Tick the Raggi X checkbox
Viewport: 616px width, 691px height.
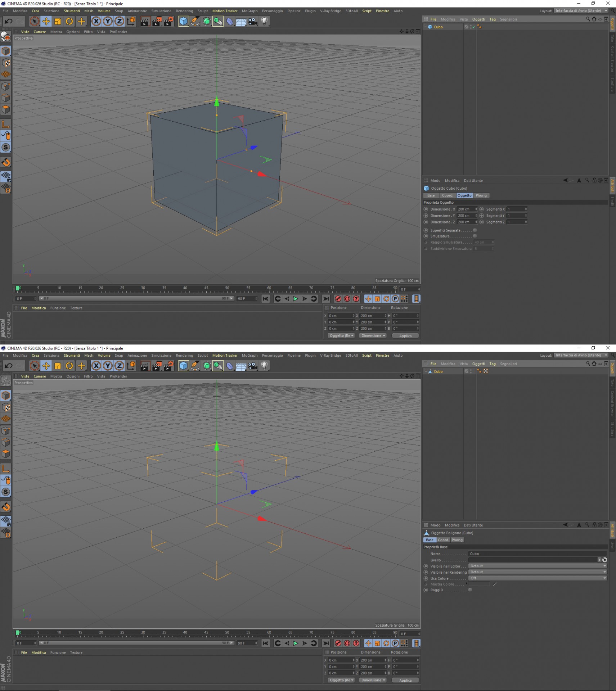coord(470,590)
